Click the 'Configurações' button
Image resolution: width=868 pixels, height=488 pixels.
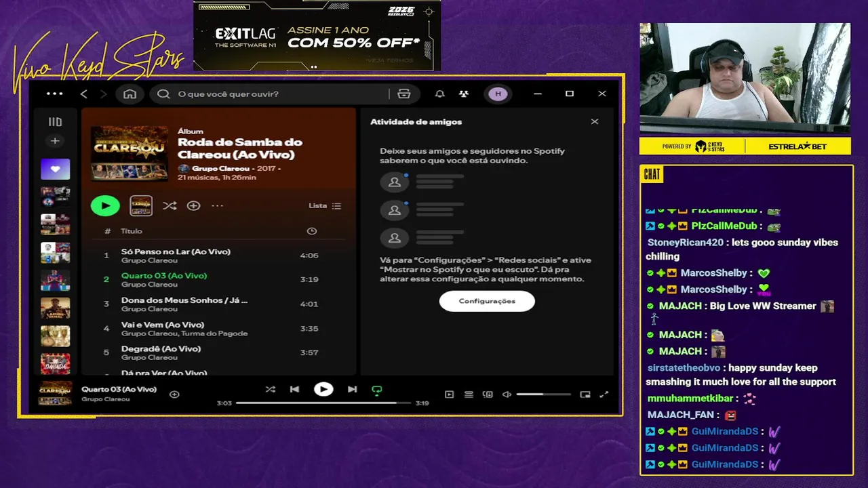click(487, 301)
